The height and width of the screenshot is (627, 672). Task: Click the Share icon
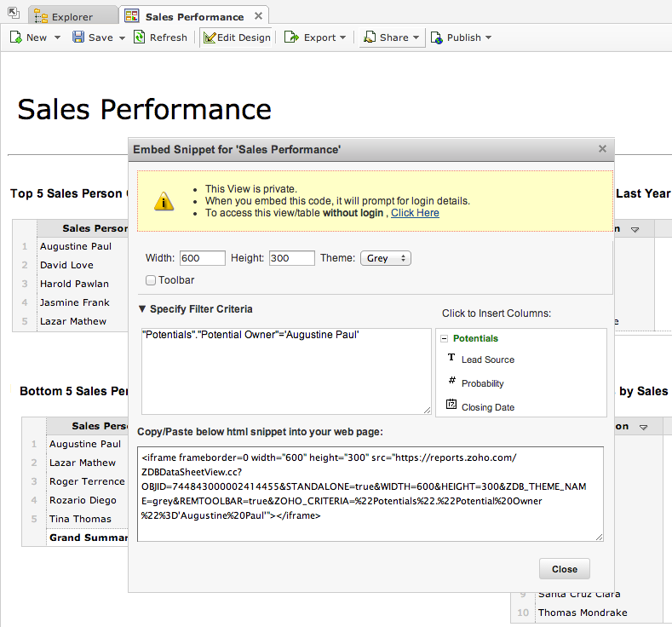pos(370,37)
